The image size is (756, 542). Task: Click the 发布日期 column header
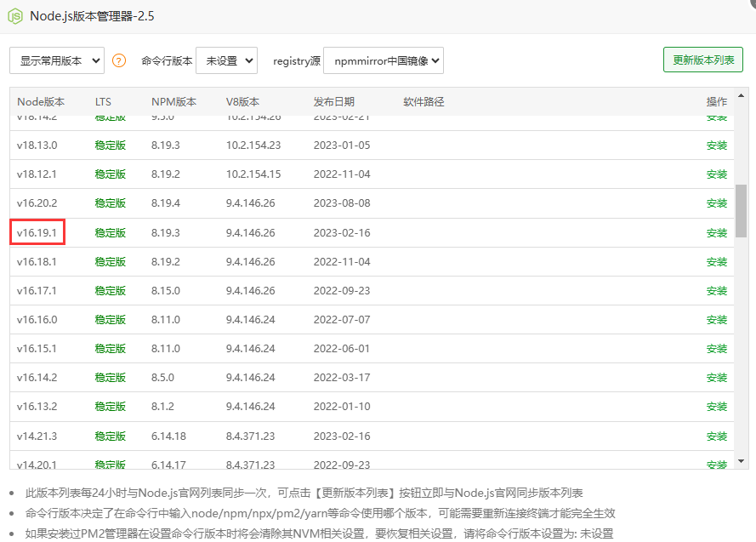[334, 102]
